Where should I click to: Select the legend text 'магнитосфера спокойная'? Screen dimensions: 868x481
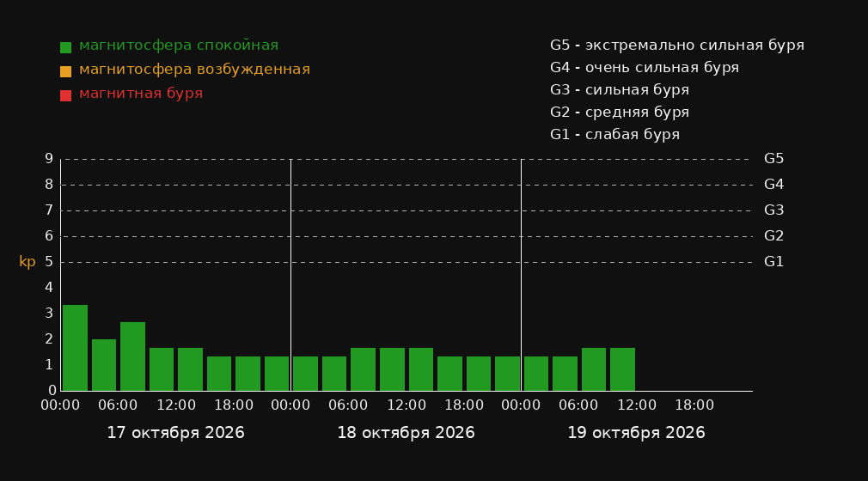[179, 46]
